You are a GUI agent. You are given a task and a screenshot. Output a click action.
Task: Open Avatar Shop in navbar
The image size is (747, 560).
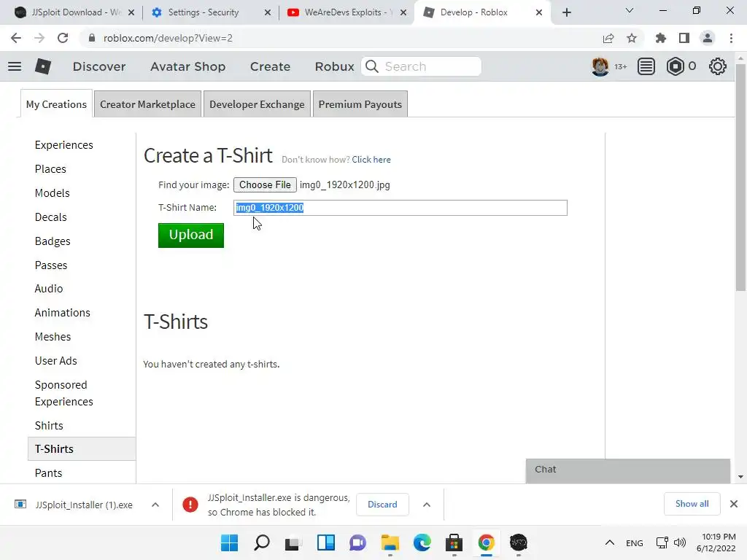tap(187, 66)
